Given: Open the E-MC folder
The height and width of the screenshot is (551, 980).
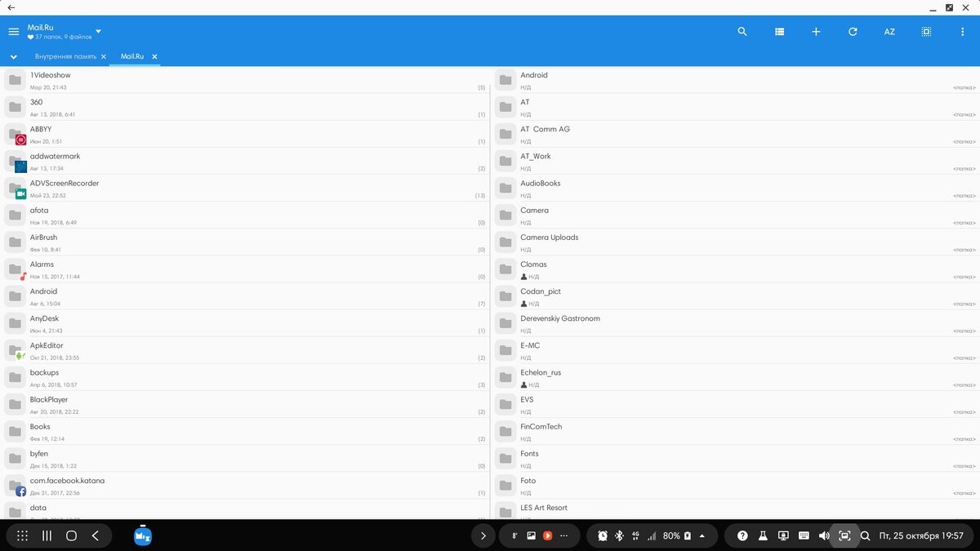Looking at the screenshot, I should click(735, 350).
